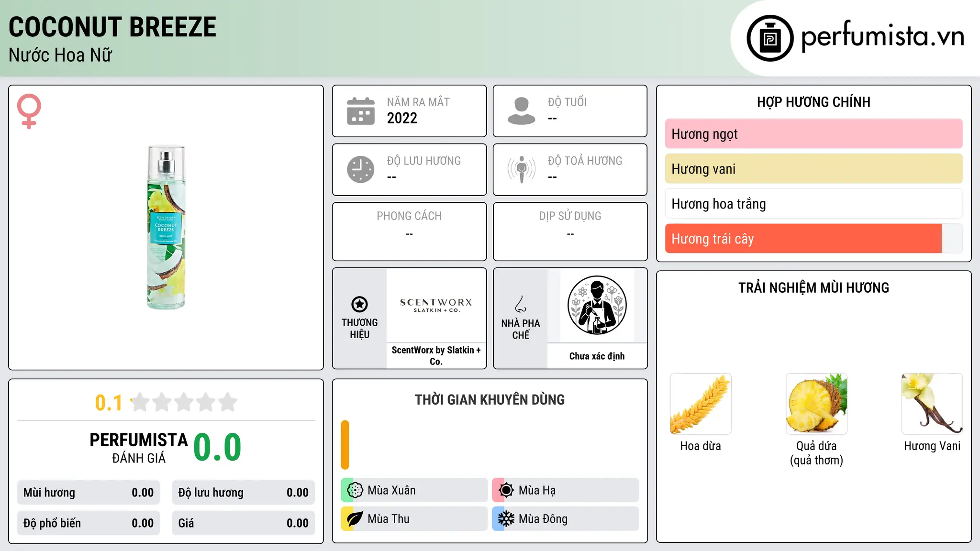
Task: View the unidentified perfumer illustration
Action: click(x=597, y=305)
